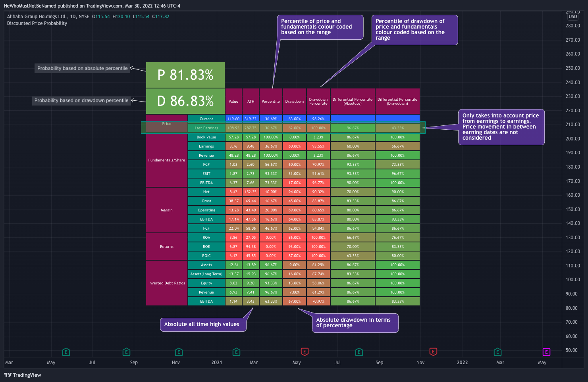The width and height of the screenshot is (588, 382).
Task: Click green earnings marker between 2021 and Mar
Action: 236,352
